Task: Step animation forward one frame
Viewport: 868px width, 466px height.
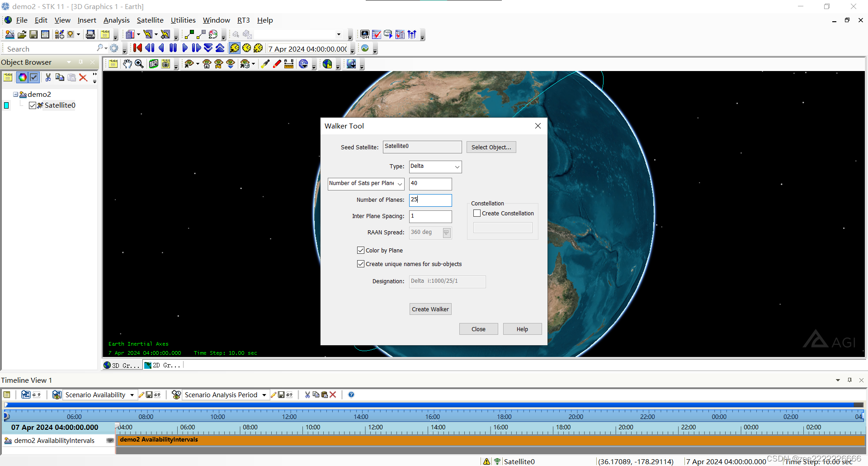Action: (x=196, y=48)
